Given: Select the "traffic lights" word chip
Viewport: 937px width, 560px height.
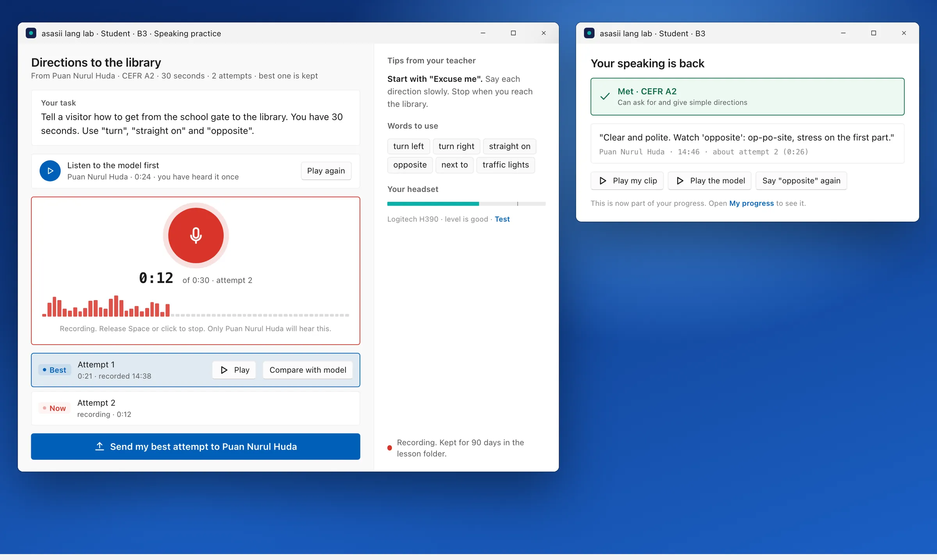Looking at the screenshot, I should click(506, 165).
